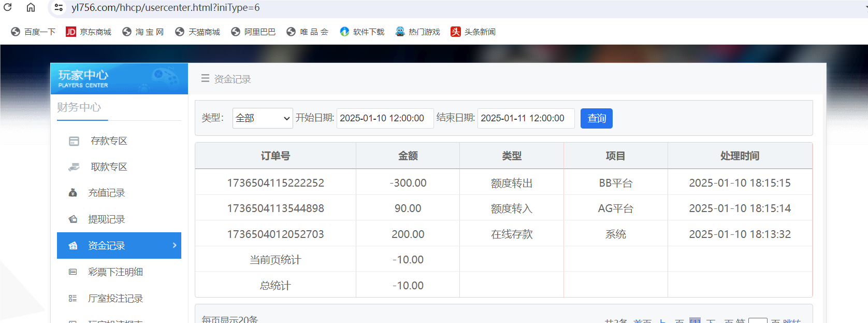The width and height of the screenshot is (868, 323).
Task: Click the 提现记录 icon in sidebar
Action: [x=73, y=219]
